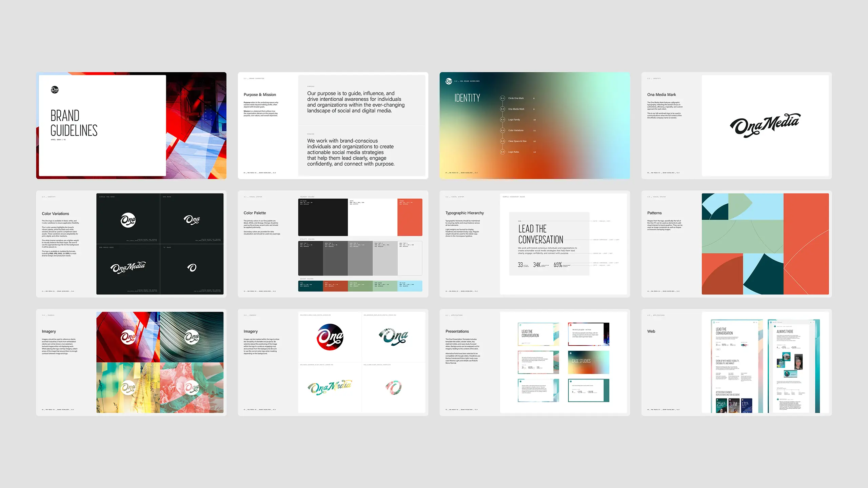Viewport: 868px width, 488px height.
Task: Click the 2.4 circle marker on Identity slide
Action: pyautogui.click(x=502, y=130)
